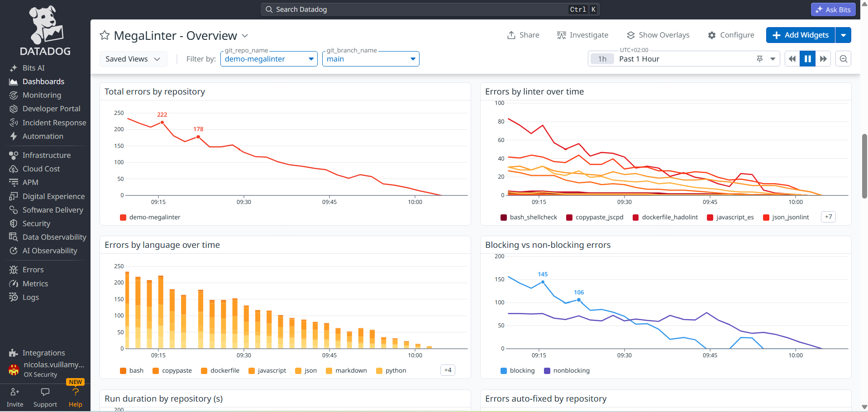
Task: Open the git_repo_name filter dropdown
Action: pos(269,59)
